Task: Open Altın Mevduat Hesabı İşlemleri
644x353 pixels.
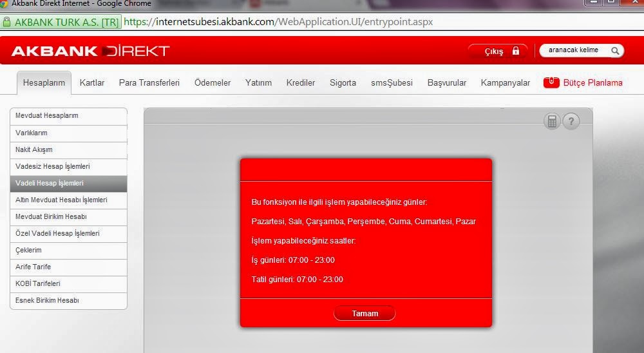Action: point(68,200)
